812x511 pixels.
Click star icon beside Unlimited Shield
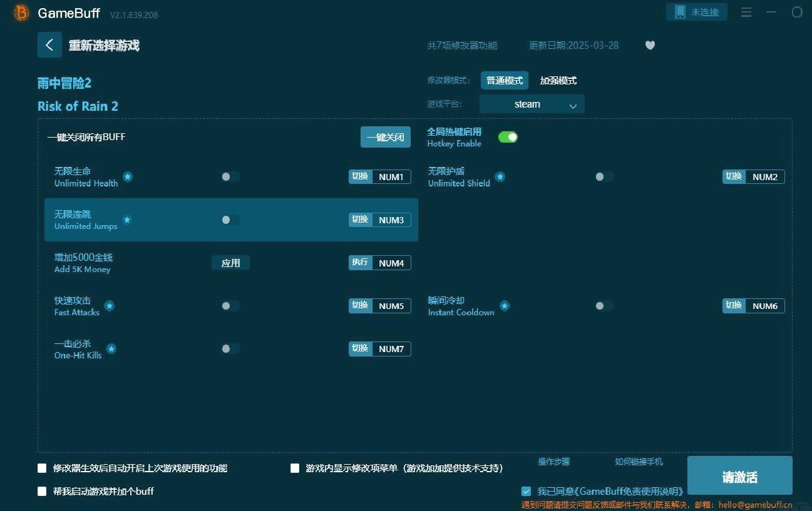click(x=500, y=177)
